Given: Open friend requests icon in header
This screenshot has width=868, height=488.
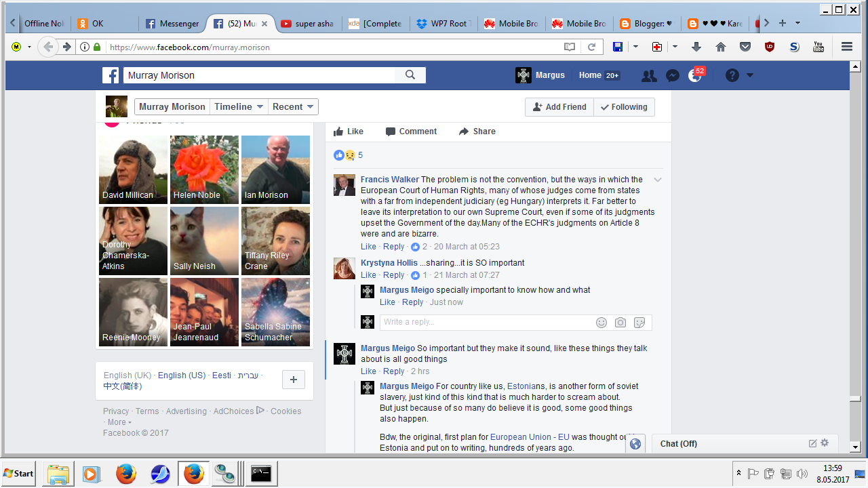Looking at the screenshot, I should [649, 76].
